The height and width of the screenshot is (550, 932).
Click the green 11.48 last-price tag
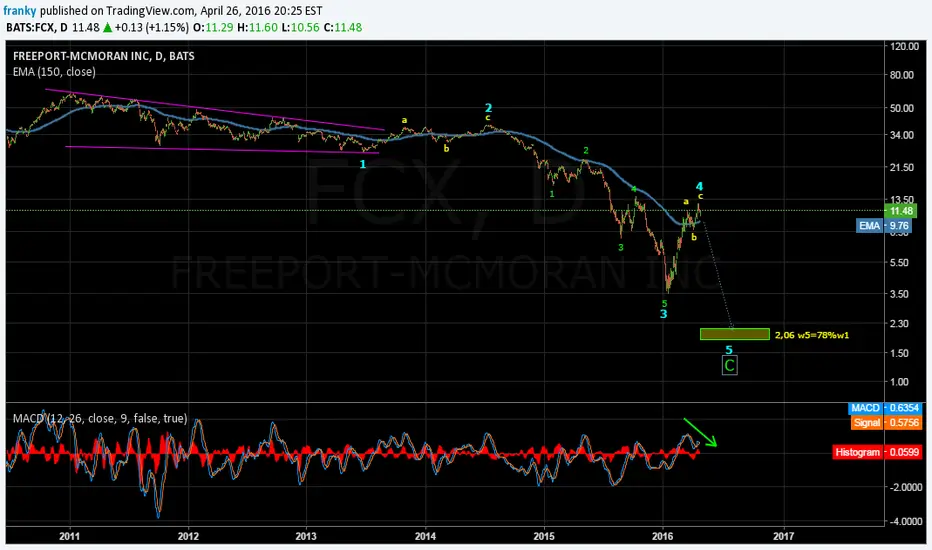point(900,211)
